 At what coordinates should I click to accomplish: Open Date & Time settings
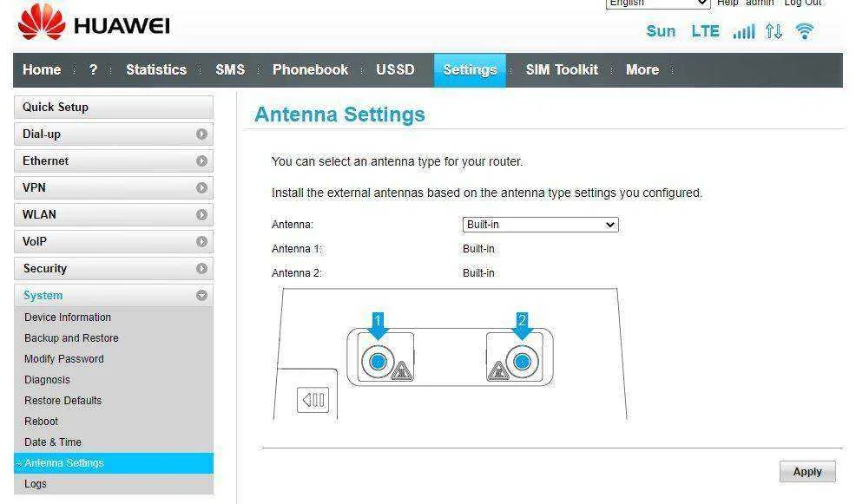pyautogui.click(x=53, y=442)
